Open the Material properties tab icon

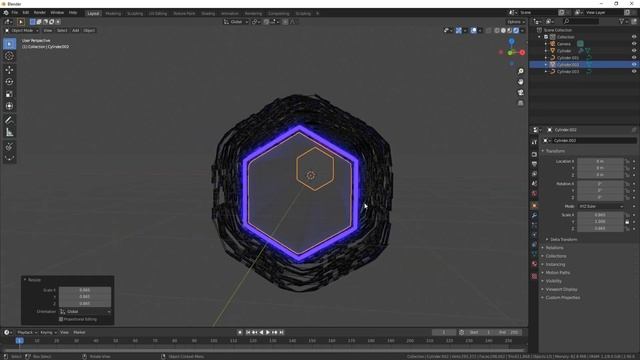[534, 264]
